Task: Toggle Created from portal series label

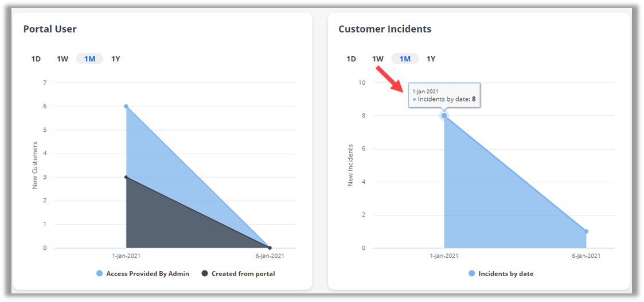Action: pos(243,274)
